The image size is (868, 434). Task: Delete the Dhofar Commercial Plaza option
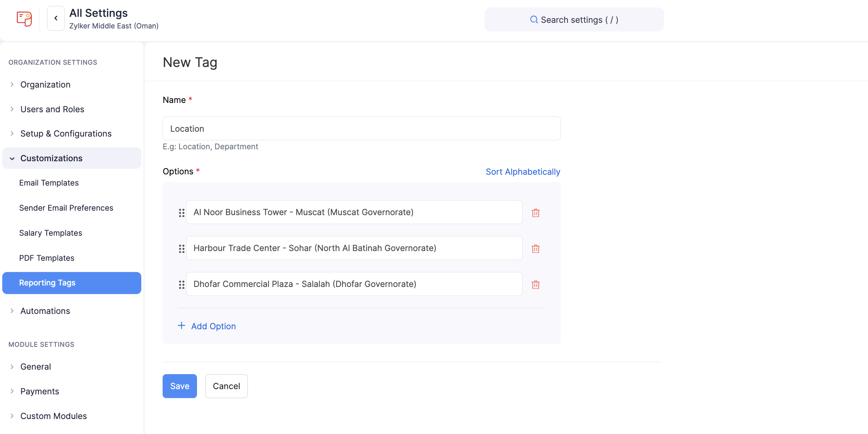click(x=535, y=284)
